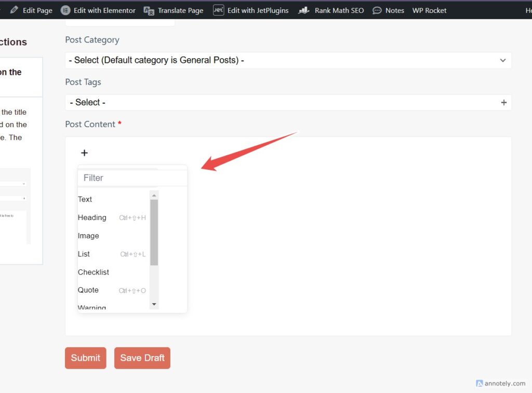Click the instructions thumbnail in the left panel
Screen dimensions: 532x393
pos(15,206)
